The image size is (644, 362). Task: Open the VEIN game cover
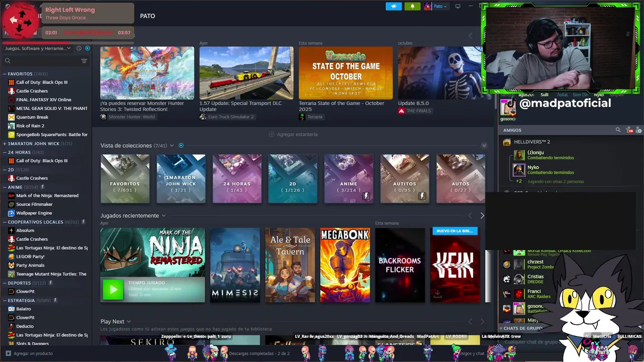455,265
